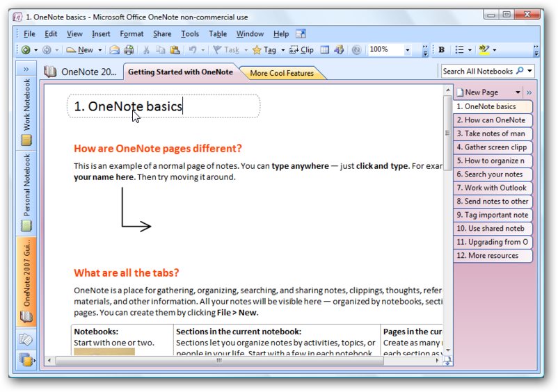Expand the notebook navigation bar chevron
This screenshot has height=392, width=558.
(26, 69)
